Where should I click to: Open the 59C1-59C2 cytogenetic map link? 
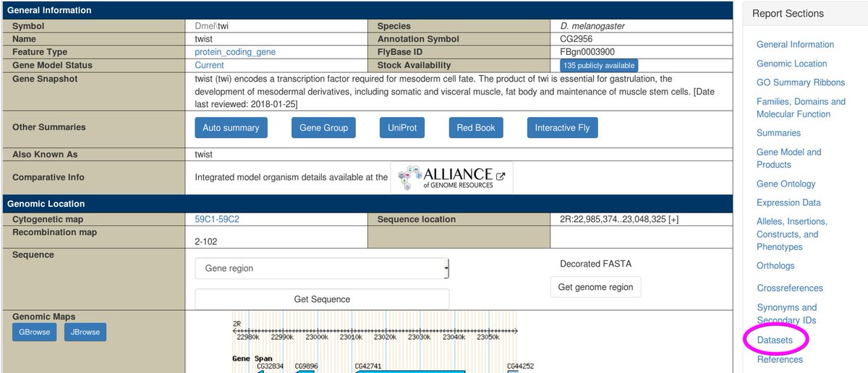[x=217, y=219]
